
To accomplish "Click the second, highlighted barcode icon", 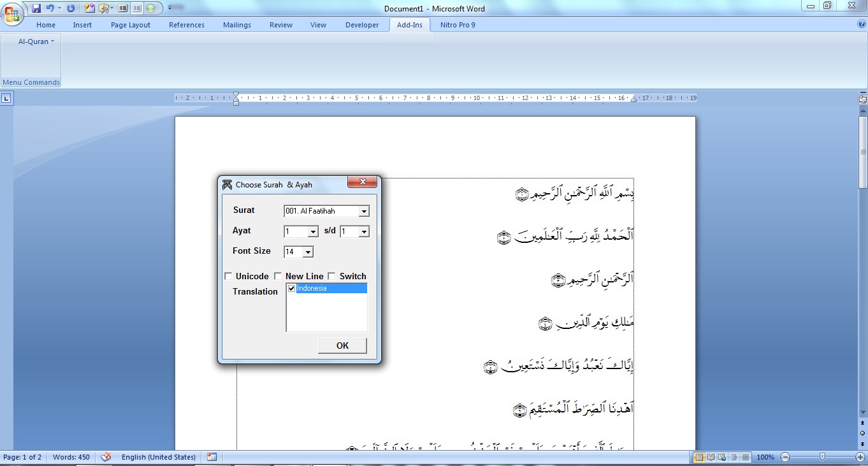I will click(x=136, y=8).
